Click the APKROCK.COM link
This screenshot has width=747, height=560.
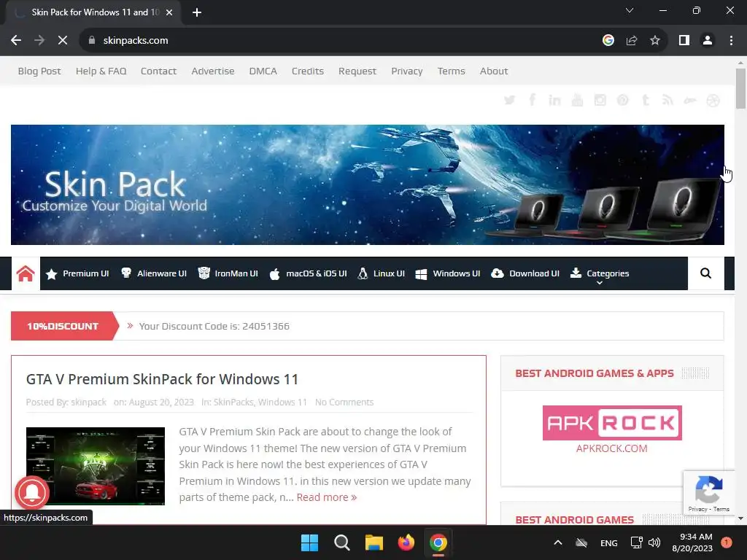pyautogui.click(x=612, y=448)
